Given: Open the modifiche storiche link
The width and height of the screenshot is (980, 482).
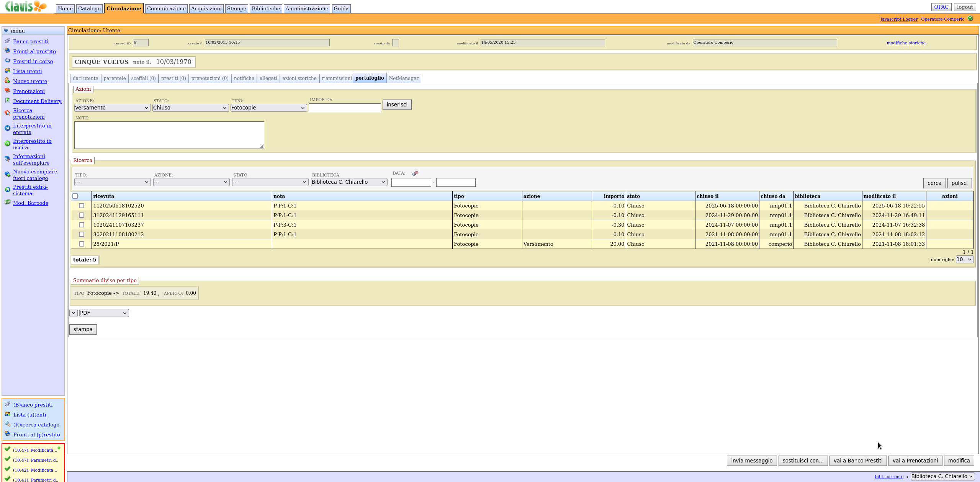Looking at the screenshot, I should 906,43.
